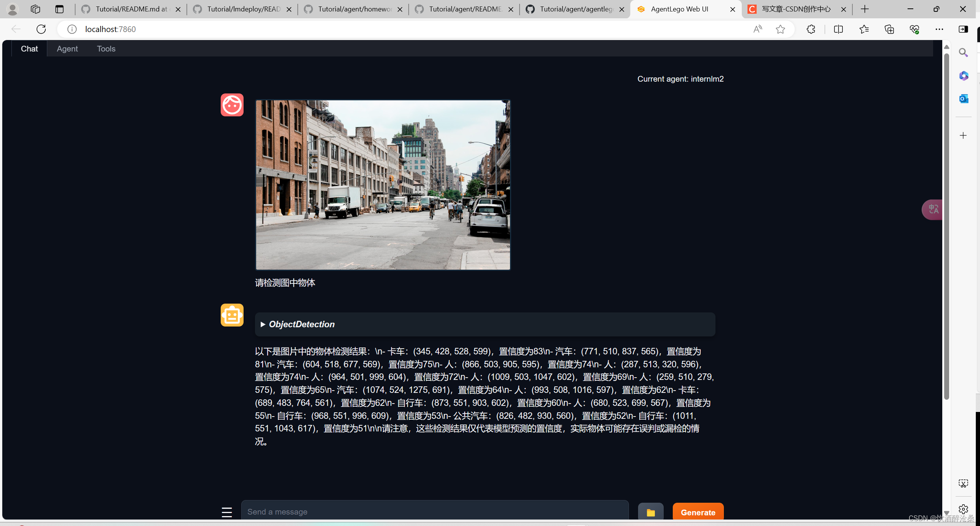The width and height of the screenshot is (980, 526).
Task: Click the Send a message input field
Action: 435,512
